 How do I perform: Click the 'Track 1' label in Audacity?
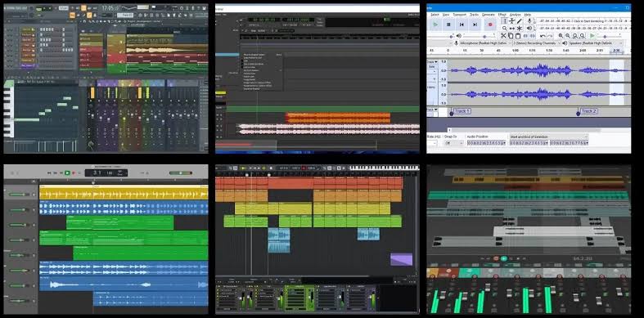coord(462,111)
